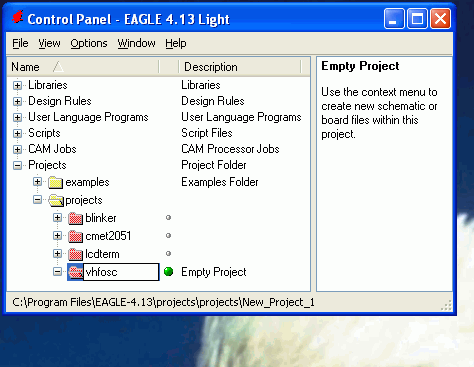The image size is (474, 367).
Task: Click the blinker red project folder icon
Action: 75,218
